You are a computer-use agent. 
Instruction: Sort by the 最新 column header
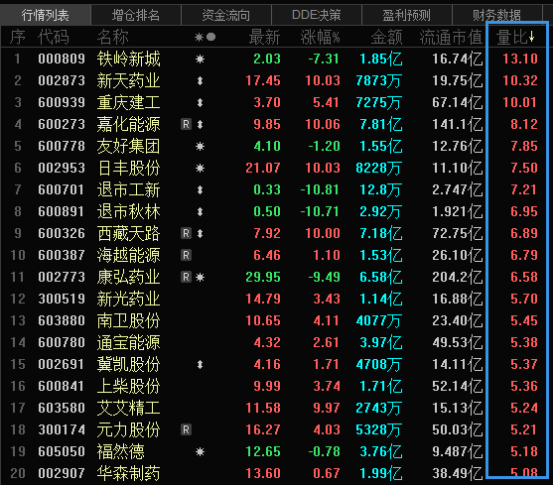265,37
